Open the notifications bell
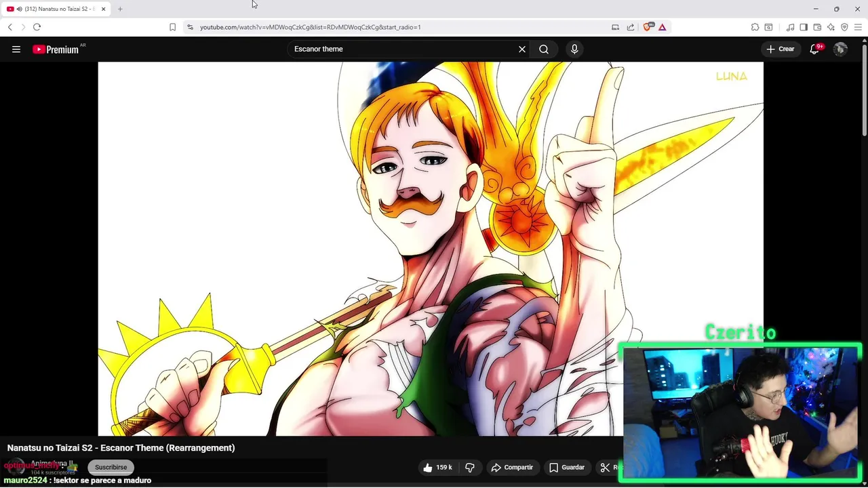868x488 pixels. pos(815,49)
